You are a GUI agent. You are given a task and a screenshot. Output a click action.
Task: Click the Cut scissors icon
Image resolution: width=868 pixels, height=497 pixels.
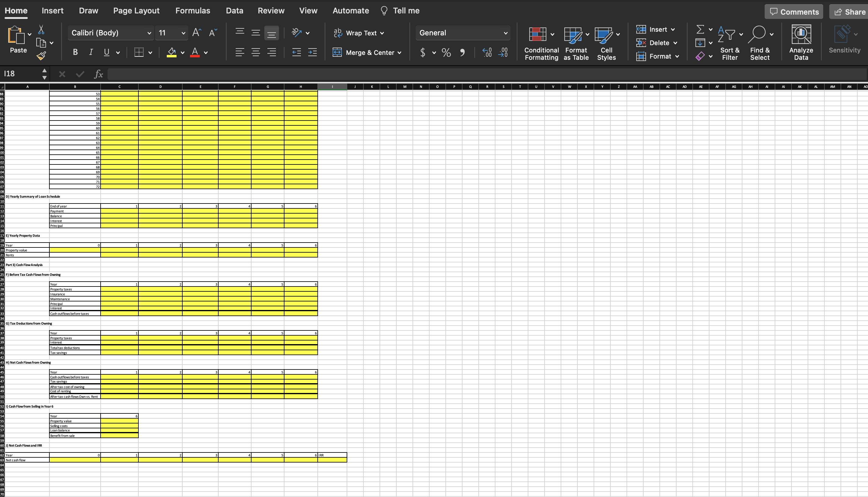pos(41,30)
